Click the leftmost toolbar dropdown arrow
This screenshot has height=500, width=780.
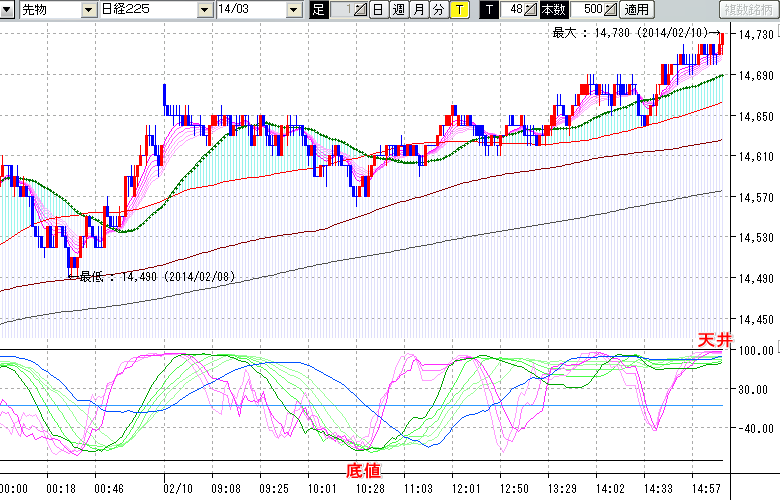pyautogui.click(x=9, y=10)
